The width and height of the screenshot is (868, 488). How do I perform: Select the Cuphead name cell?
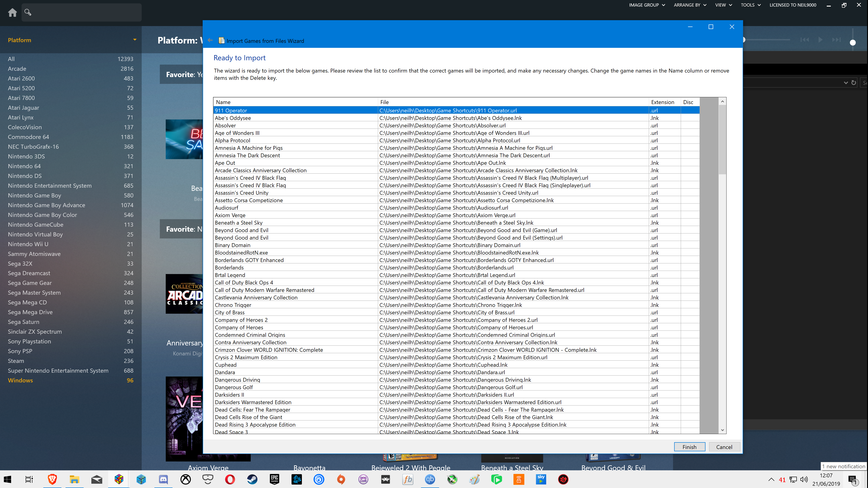tap(296, 365)
